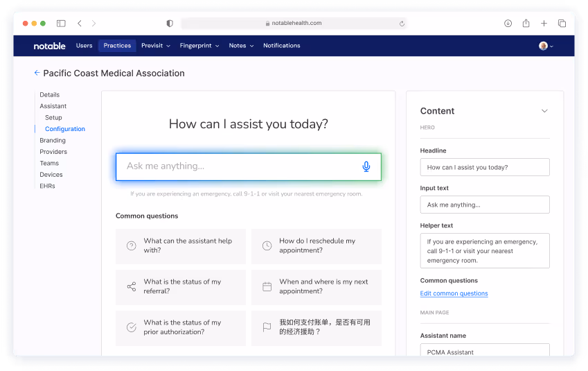Screen dimensions: 588x371
Task: Click question mark icon on assistant help card
Action: coord(132,245)
